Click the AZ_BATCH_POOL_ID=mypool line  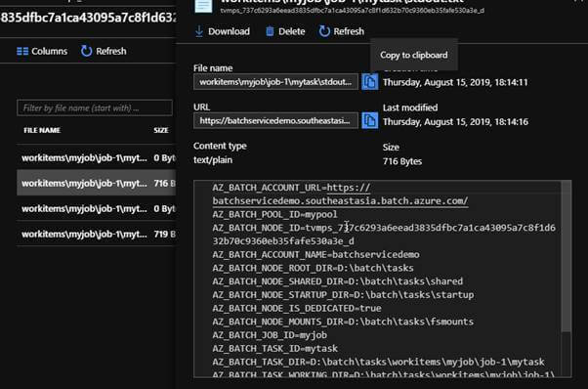coord(274,215)
